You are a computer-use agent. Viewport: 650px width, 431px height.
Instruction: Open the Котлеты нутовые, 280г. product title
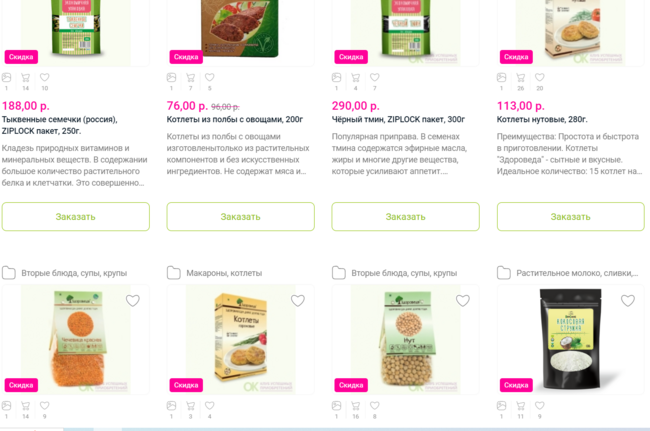pos(542,119)
